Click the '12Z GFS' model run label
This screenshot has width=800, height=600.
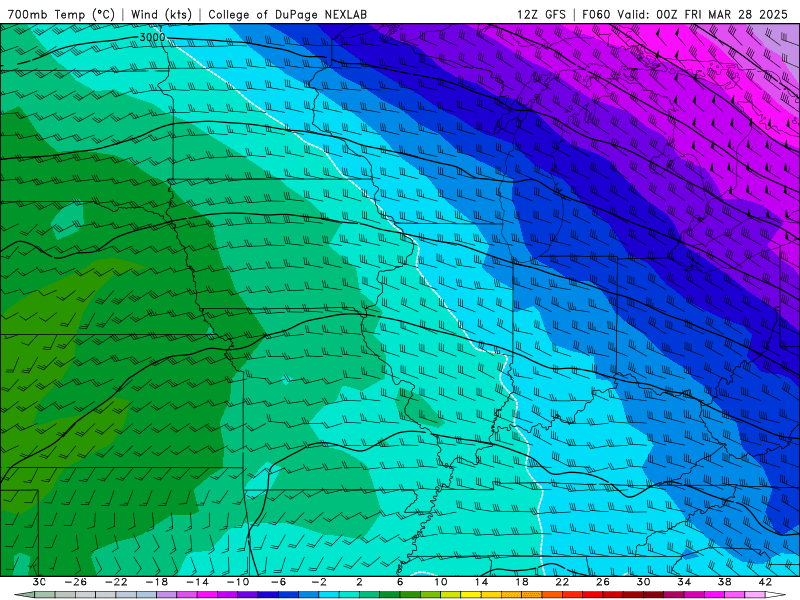pos(541,14)
